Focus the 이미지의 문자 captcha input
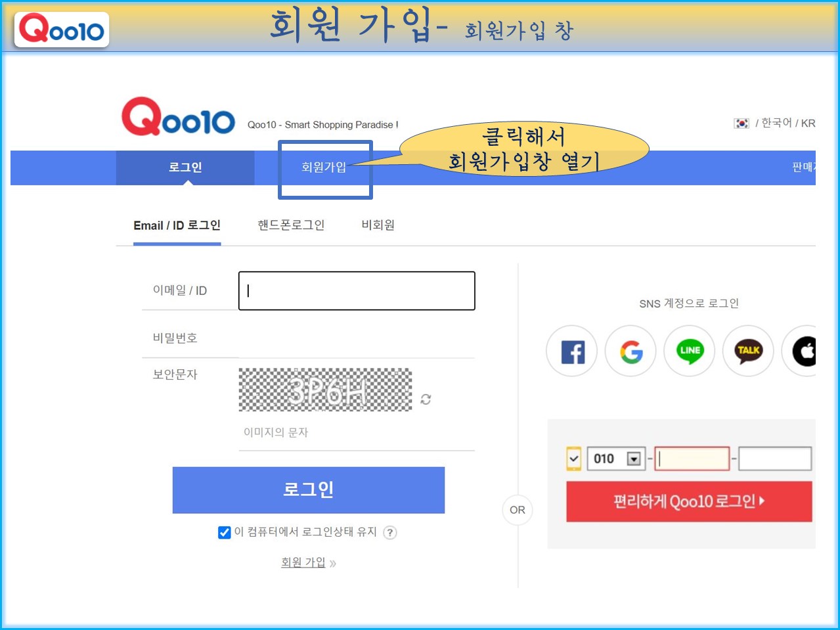Image resolution: width=840 pixels, height=630 pixels. [x=357, y=432]
